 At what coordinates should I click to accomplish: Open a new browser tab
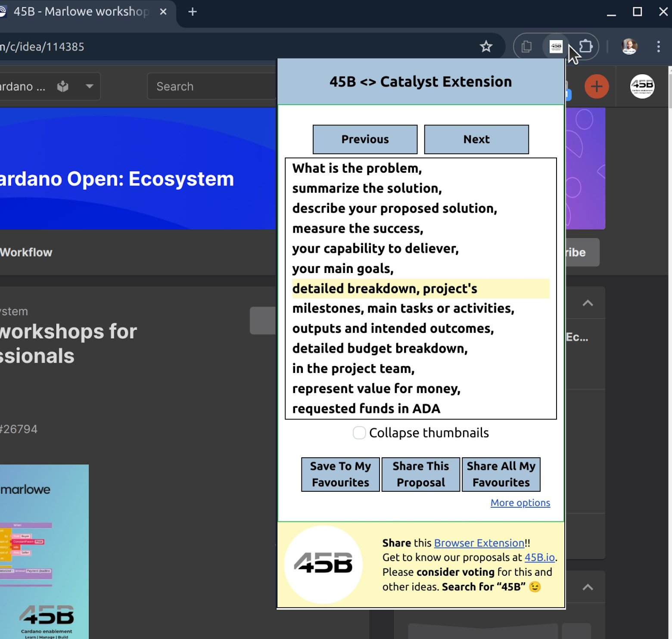coord(193,12)
